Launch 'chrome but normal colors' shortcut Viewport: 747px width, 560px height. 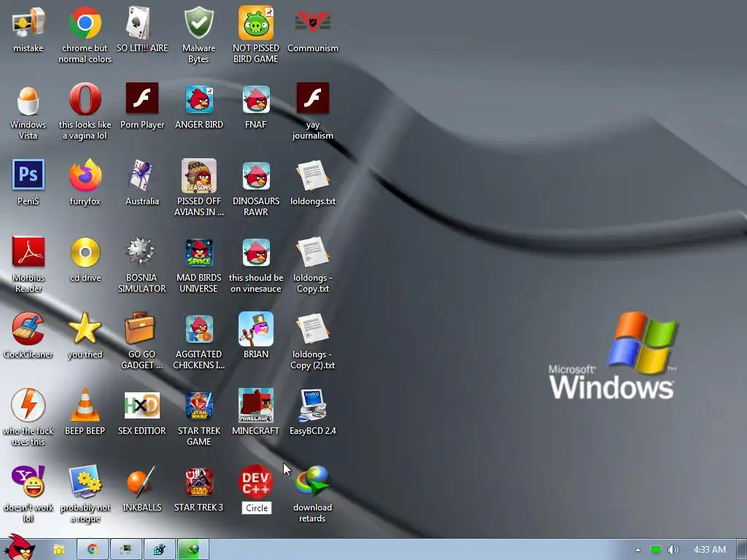click(85, 23)
